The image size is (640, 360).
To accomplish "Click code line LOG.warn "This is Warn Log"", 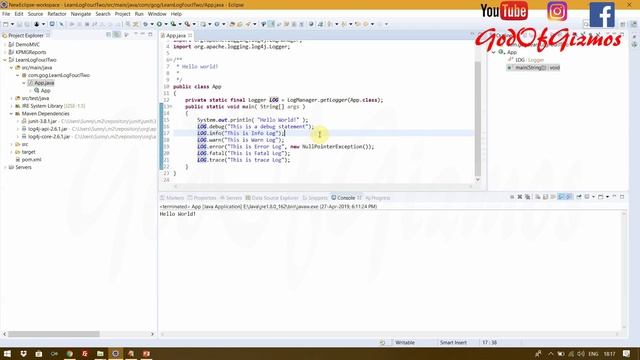I will coord(240,140).
